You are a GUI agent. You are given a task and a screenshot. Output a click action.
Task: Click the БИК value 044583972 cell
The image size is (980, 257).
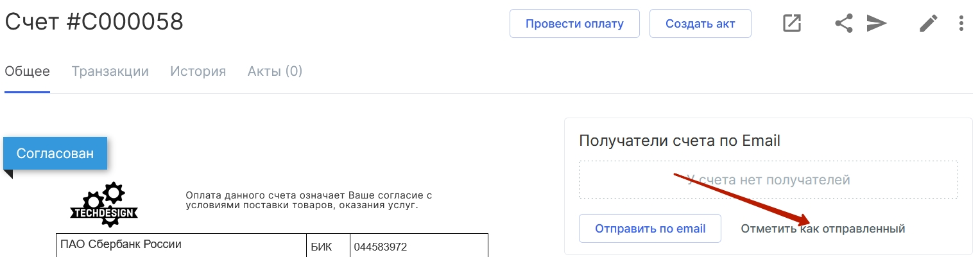(x=419, y=245)
